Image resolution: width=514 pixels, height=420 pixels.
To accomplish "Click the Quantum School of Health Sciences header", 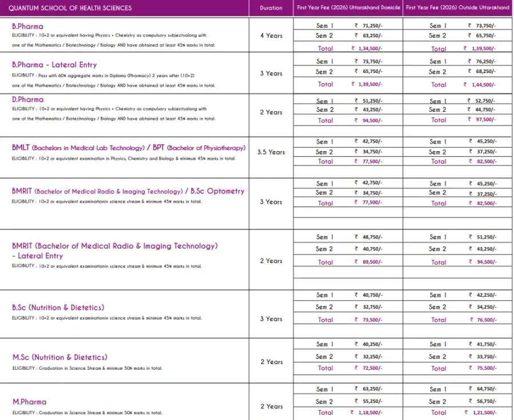I will click(70, 8).
